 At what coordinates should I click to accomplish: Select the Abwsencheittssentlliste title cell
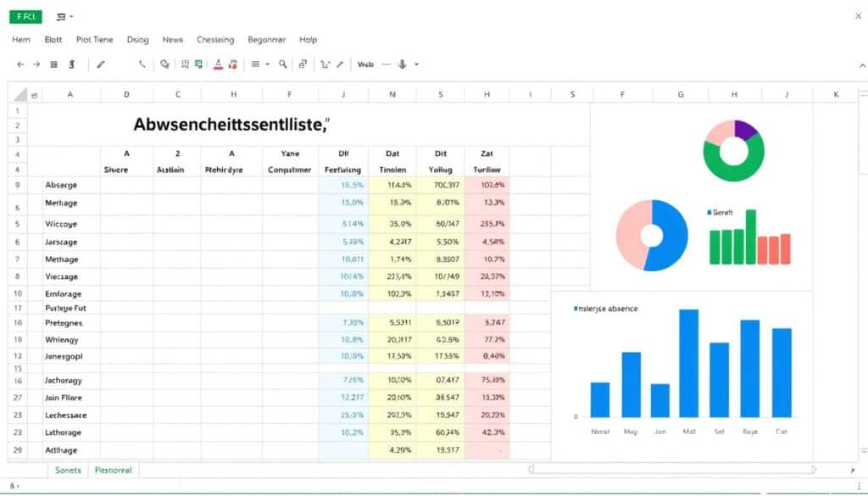click(231, 125)
